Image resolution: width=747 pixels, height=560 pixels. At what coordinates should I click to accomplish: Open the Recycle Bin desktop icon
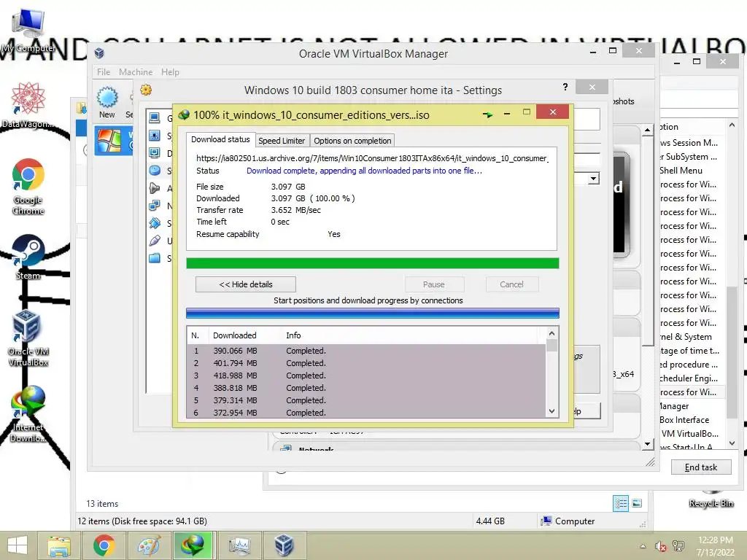[x=711, y=500]
